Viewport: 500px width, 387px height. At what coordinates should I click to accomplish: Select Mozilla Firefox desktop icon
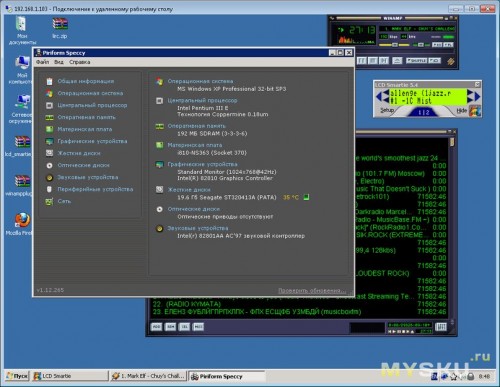click(x=22, y=224)
